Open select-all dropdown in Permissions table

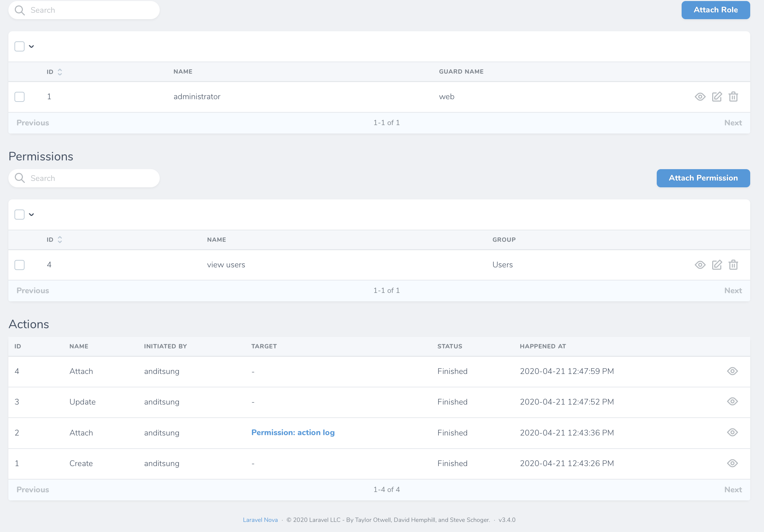(x=32, y=215)
